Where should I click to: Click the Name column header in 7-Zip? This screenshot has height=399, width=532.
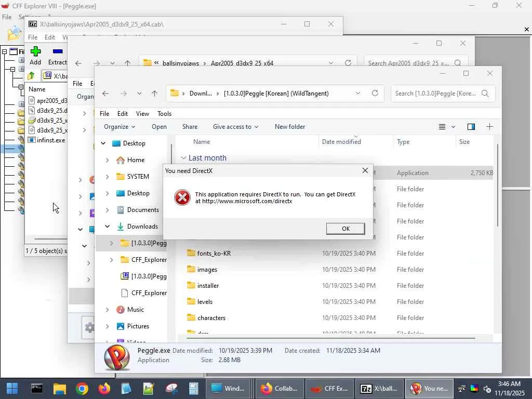(37, 89)
